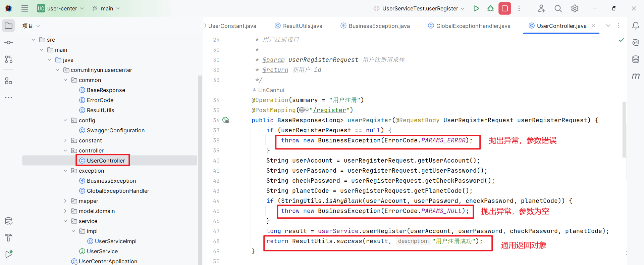Open editor tab options ellipsis
Viewport: 644px width, 265px height.
pos(619,26)
